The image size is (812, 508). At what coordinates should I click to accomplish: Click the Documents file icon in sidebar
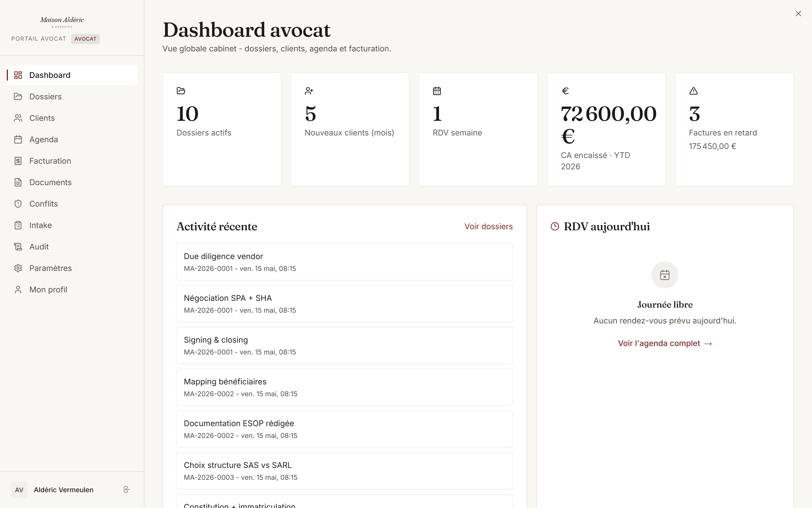18,182
